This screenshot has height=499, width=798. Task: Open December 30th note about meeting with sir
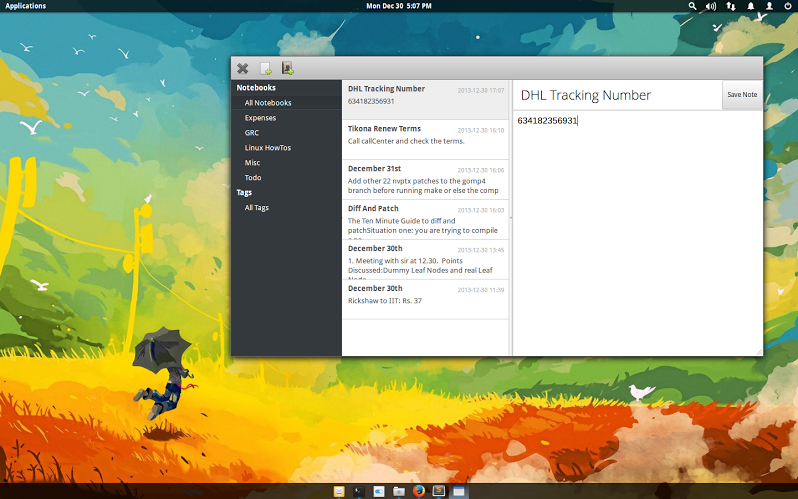pyautogui.click(x=425, y=260)
